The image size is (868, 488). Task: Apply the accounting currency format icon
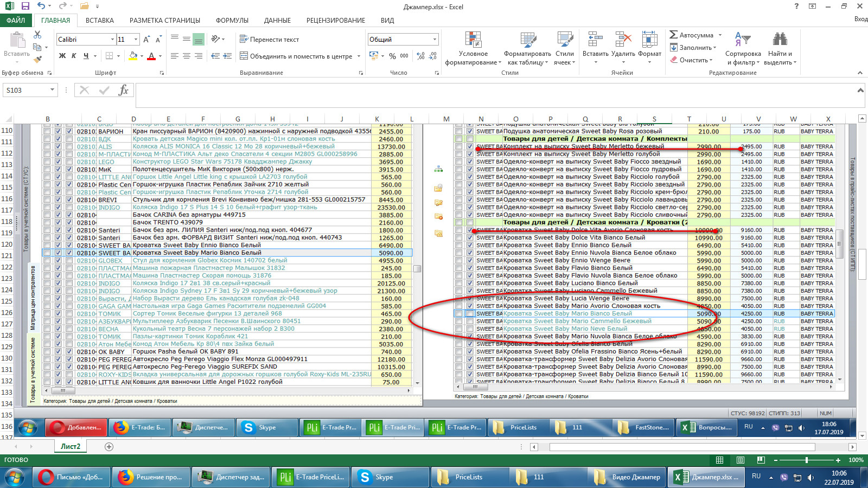pyautogui.click(x=374, y=56)
